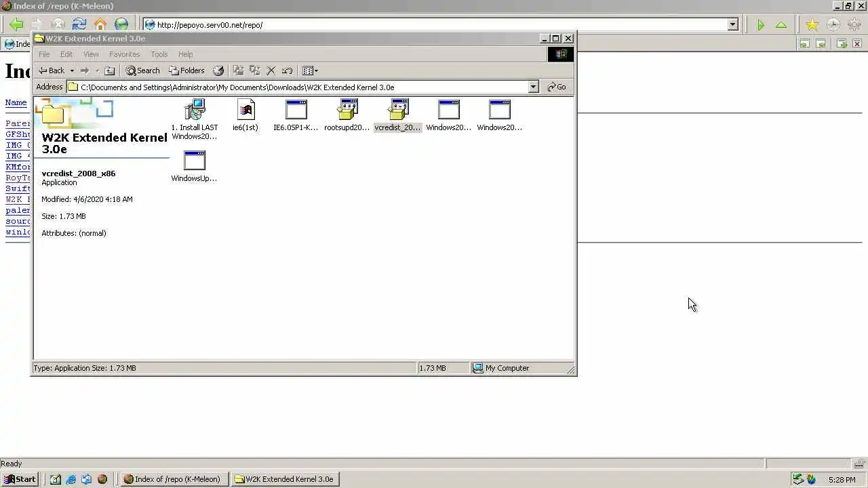The width and height of the screenshot is (868, 488).
Task: Click Explorer Copy To icon
Action: coord(255,70)
